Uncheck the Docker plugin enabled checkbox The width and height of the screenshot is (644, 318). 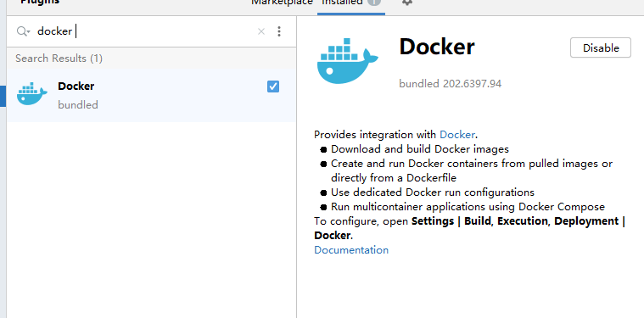pos(273,86)
